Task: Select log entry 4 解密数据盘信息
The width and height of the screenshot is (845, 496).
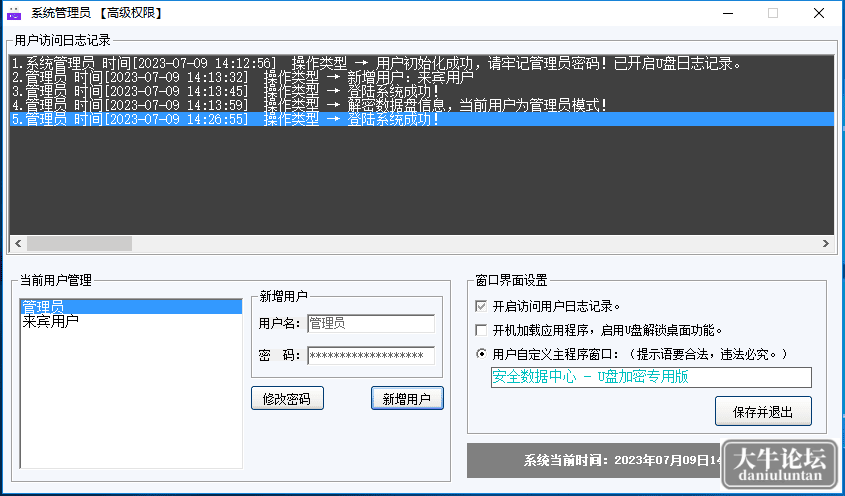Action: click(421, 106)
